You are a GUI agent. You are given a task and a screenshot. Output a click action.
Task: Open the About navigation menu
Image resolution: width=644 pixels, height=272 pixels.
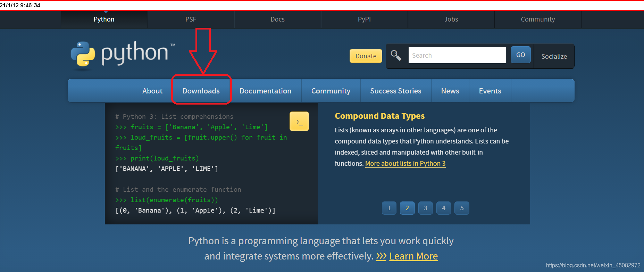152,91
